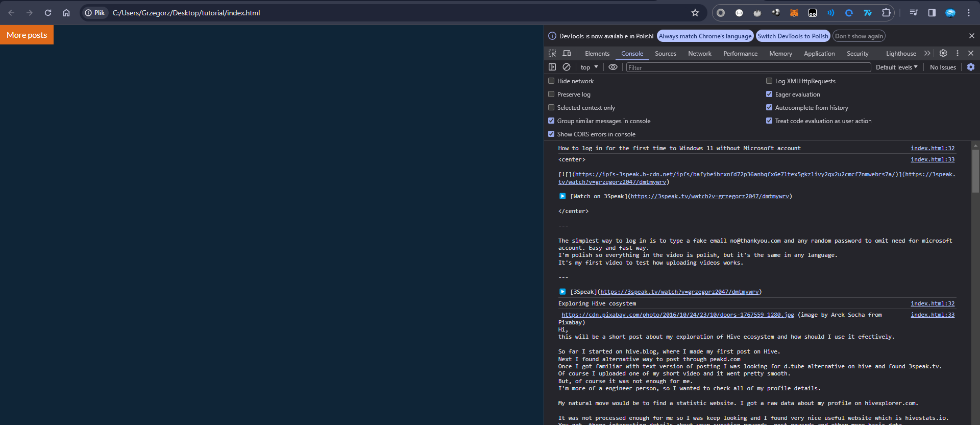Screen dimensions: 980x425
Task: Open the Watch on 3Speak link URL
Action: click(x=710, y=196)
